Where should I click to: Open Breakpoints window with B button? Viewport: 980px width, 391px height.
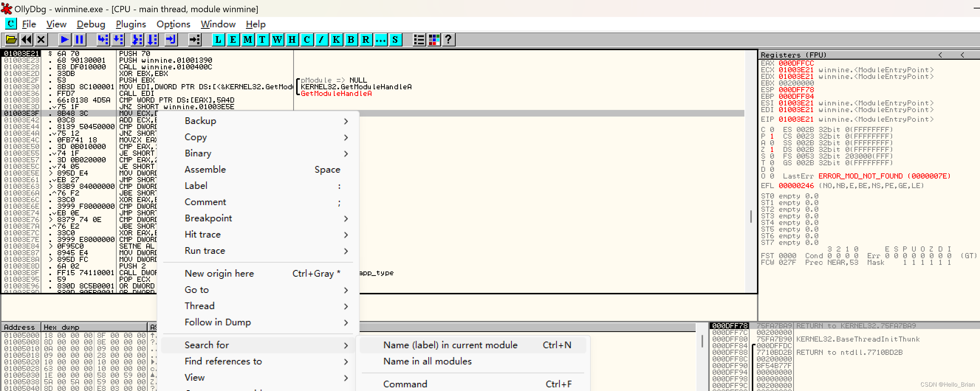coord(351,39)
